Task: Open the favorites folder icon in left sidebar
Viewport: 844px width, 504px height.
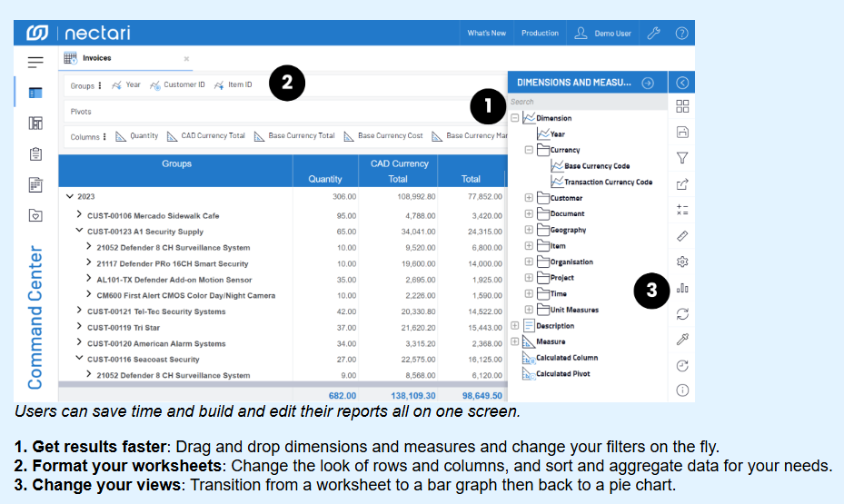Action: point(35,216)
